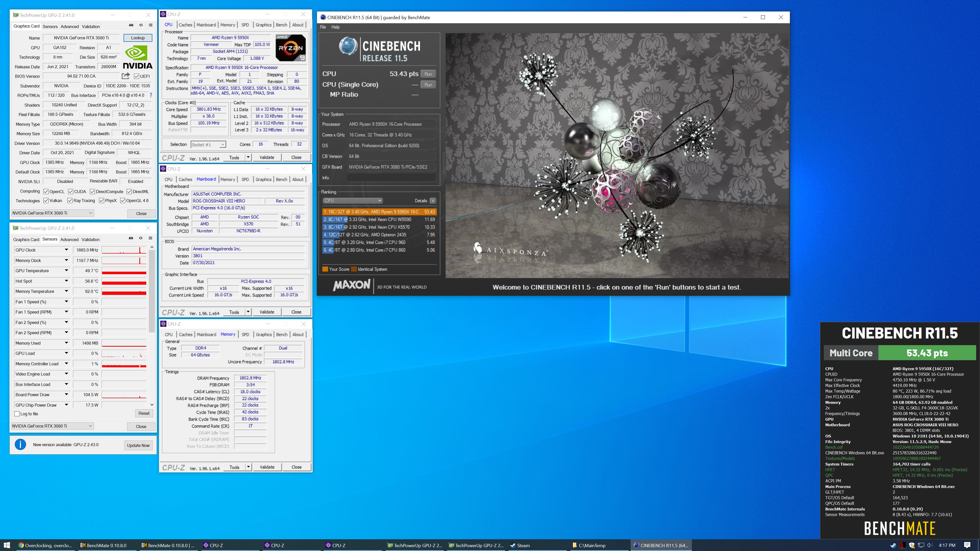Image resolution: width=980 pixels, height=551 pixels.
Task: Expand GPU Clock sensor dropdown arrow
Action: pos(66,250)
